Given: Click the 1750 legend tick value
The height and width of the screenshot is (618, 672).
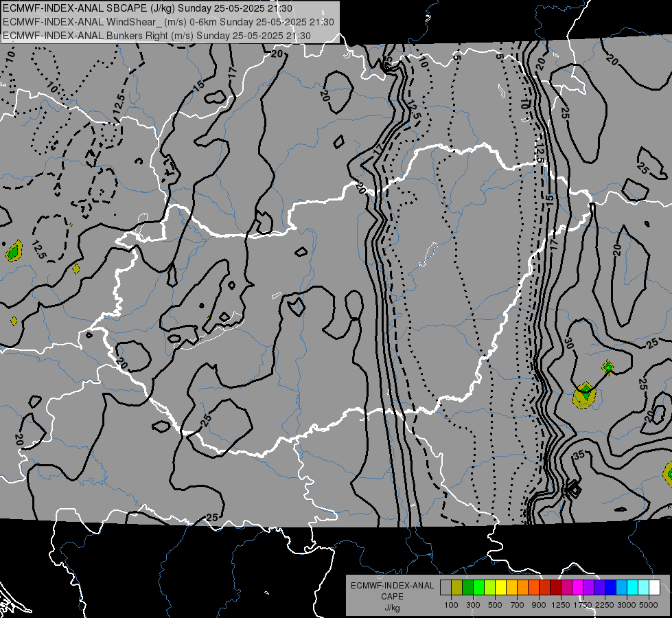Looking at the screenshot, I should pyautogui.click(x=583, y=605).
